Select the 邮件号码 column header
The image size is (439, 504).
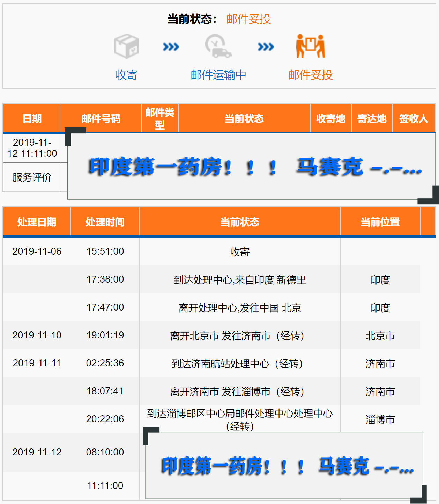(x=101, y=119)
